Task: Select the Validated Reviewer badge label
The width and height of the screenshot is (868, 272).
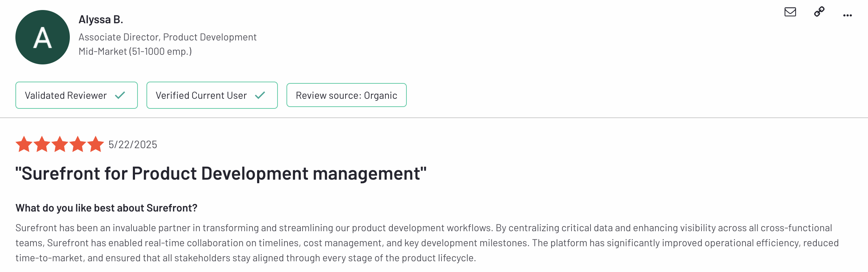Action: [x=66, y=96]
